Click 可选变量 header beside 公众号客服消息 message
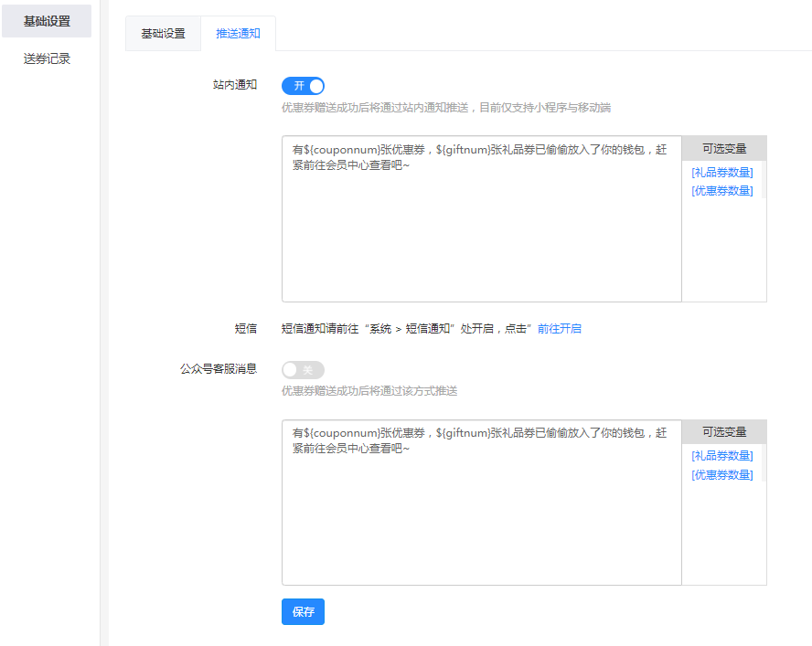The width and height of the screenshot is (812, 646). tap(724, 432)
